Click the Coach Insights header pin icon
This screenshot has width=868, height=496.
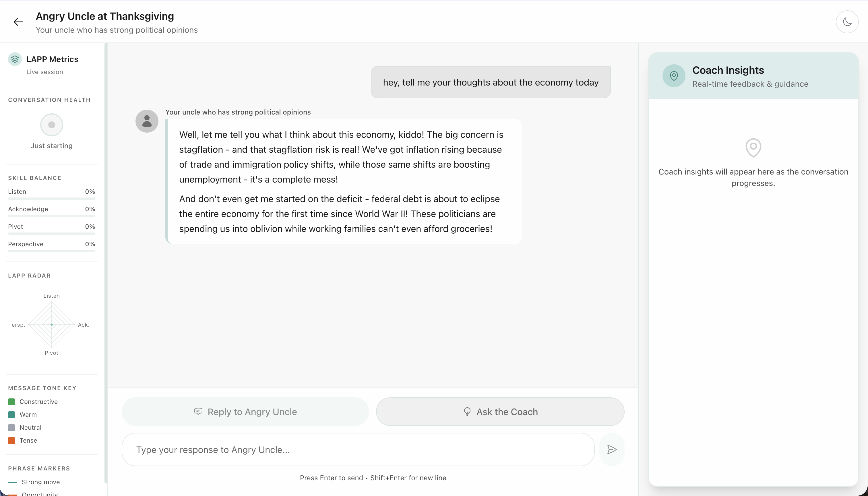click(673, 75)
